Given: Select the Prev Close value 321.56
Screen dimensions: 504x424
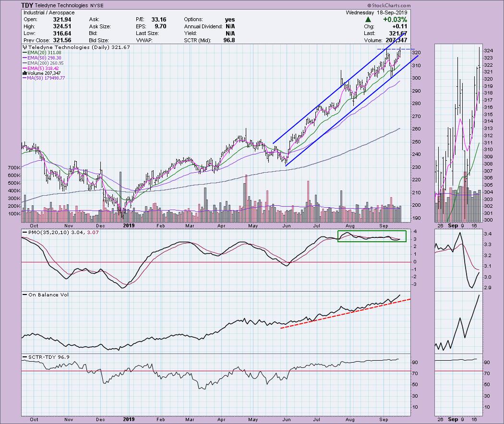Looking at the screenshot, I should (62, 40).
